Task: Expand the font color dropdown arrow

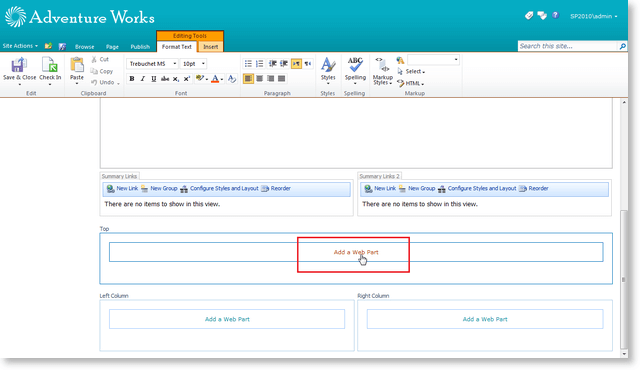Action: click(x=222, y=79)
